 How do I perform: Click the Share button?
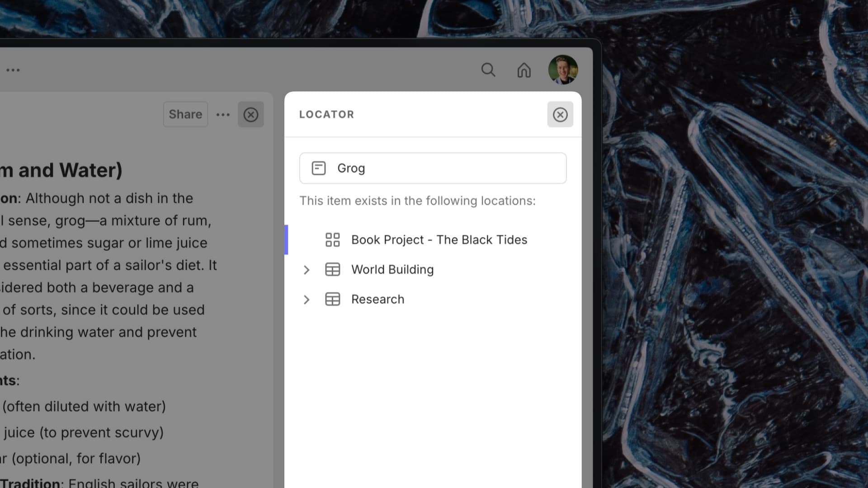(185, 114)
